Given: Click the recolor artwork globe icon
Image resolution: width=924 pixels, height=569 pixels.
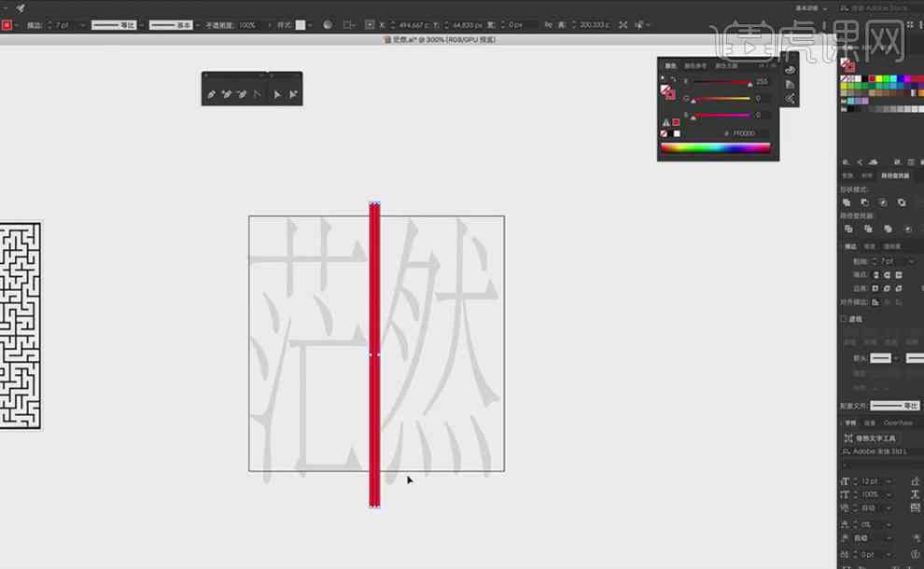Looking at the screenshot, I should pyautogui.click(x=328, y=25).
